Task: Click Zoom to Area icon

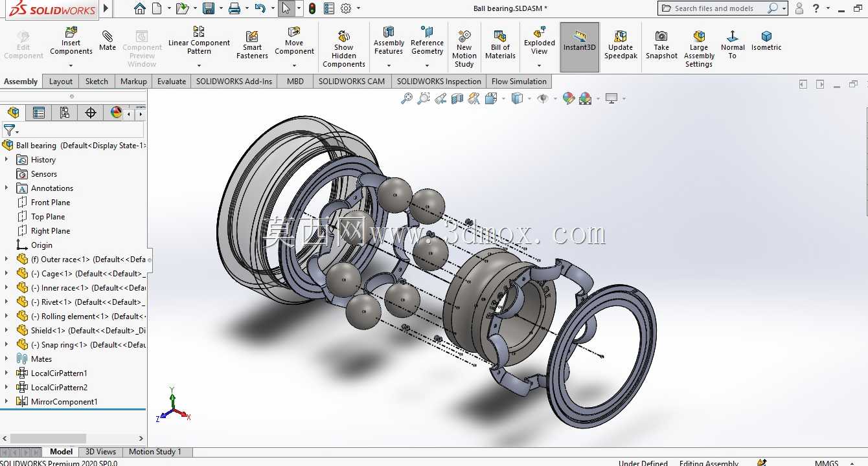Action: [424, 98]
